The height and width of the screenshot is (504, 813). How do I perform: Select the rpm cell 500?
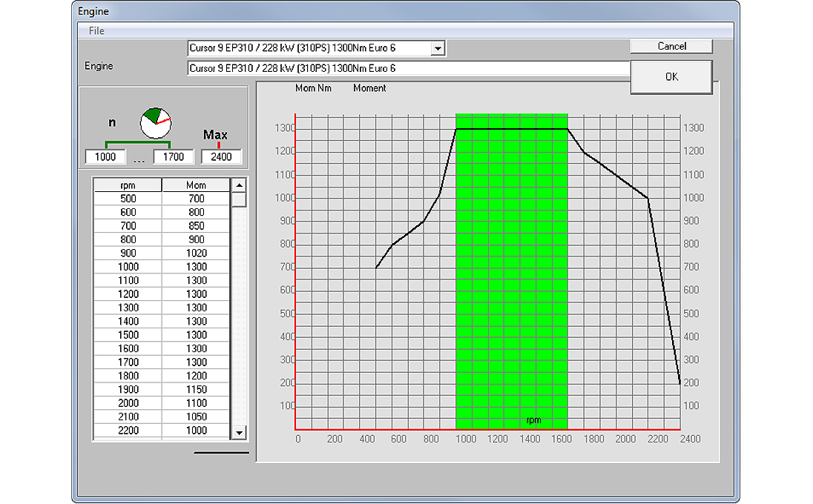(128, 199)
